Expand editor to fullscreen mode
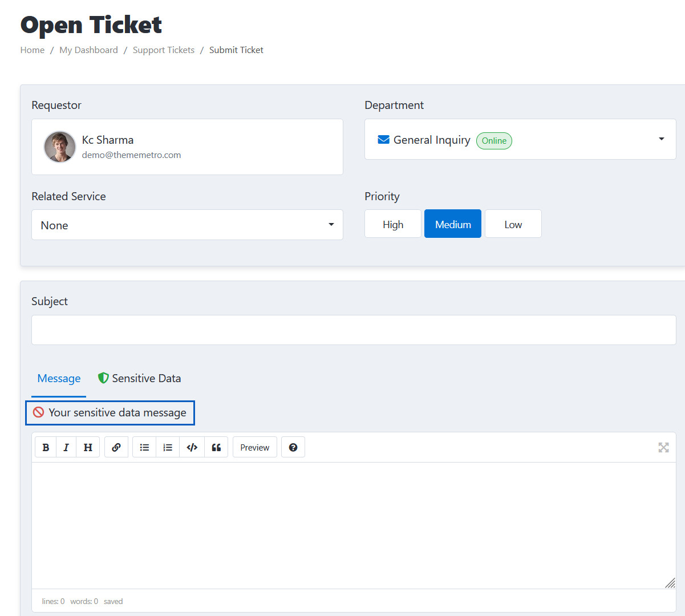Screen dimensions: 685x616 pyautogui.click(x=663, y=448)
